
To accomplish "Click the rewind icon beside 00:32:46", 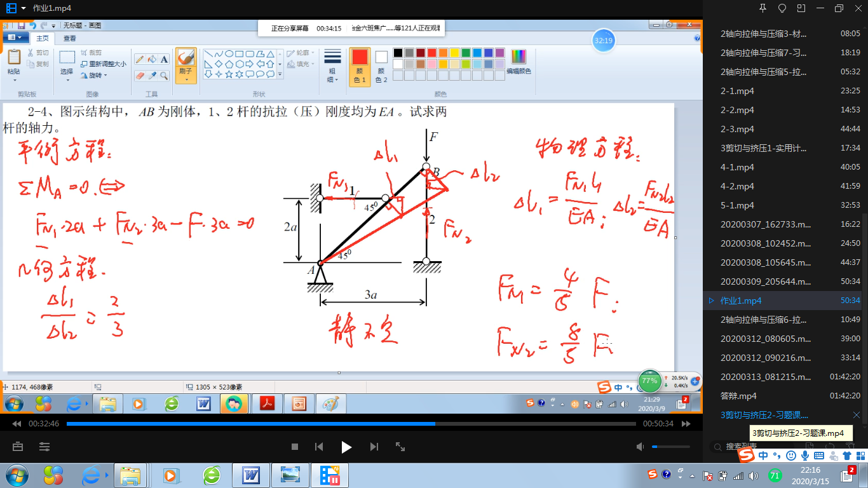I will pos(17,424).
